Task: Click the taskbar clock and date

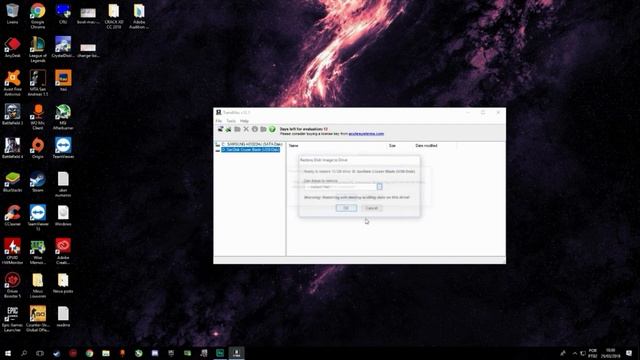Action: coord(611,353)
